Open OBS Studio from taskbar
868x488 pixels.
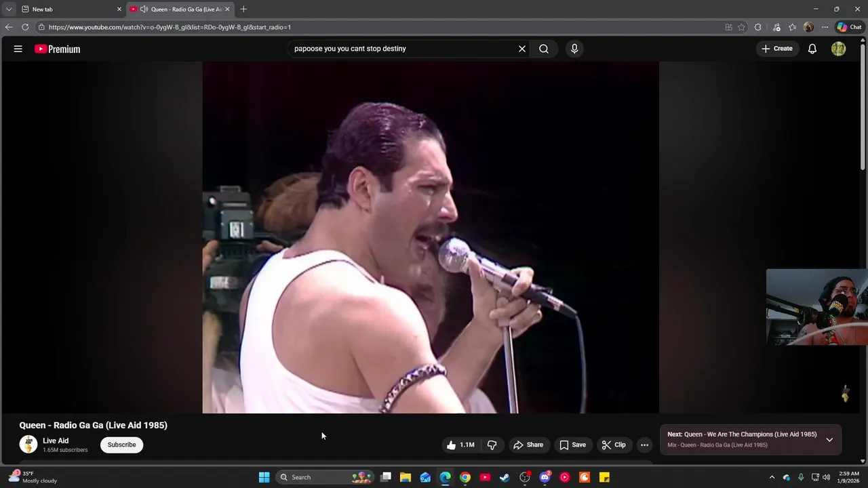tap(525, 477)
